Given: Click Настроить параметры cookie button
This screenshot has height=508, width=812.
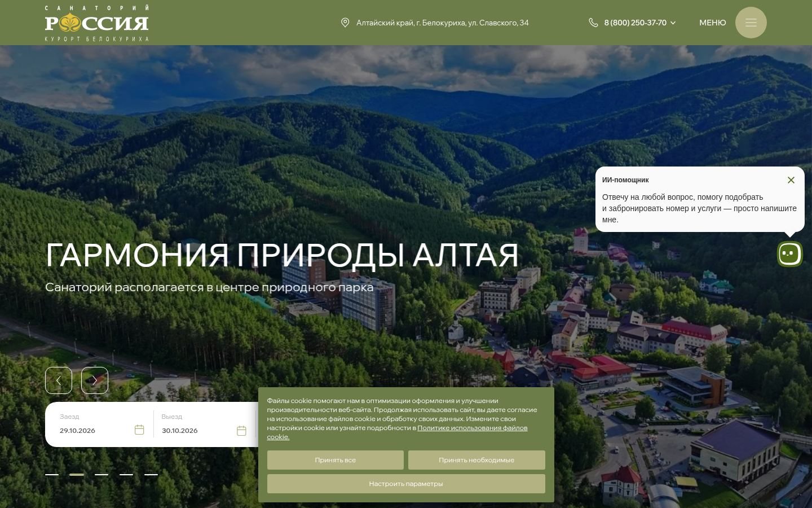Looking at the screenshot, I should coord(406,484).
